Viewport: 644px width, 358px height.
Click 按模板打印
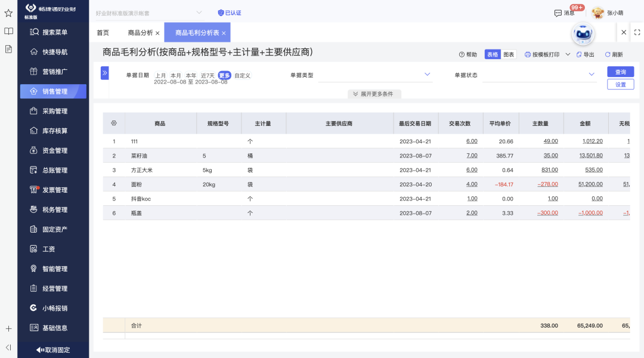coord(541,54)
